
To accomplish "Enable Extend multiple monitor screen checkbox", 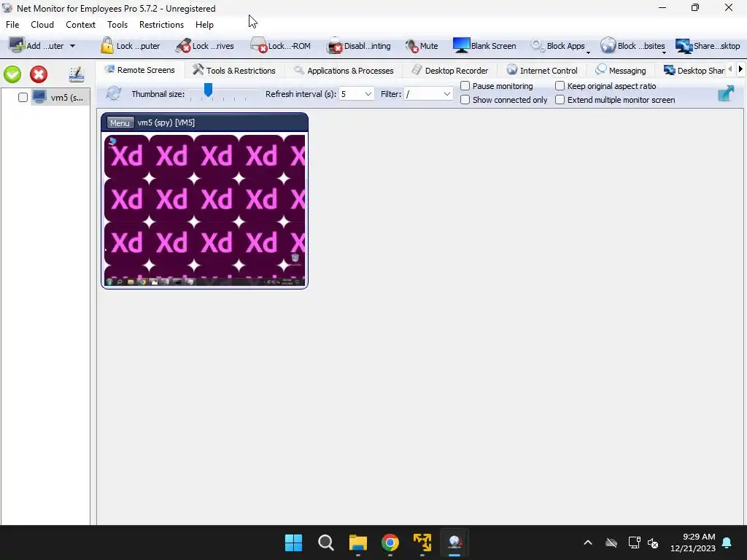I will 560,100.
